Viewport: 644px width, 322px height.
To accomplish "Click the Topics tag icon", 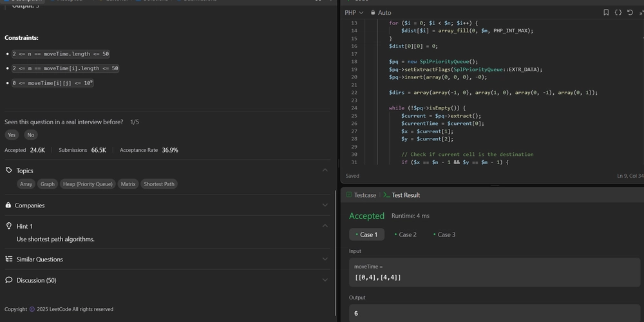I will (x=8, y=170).
